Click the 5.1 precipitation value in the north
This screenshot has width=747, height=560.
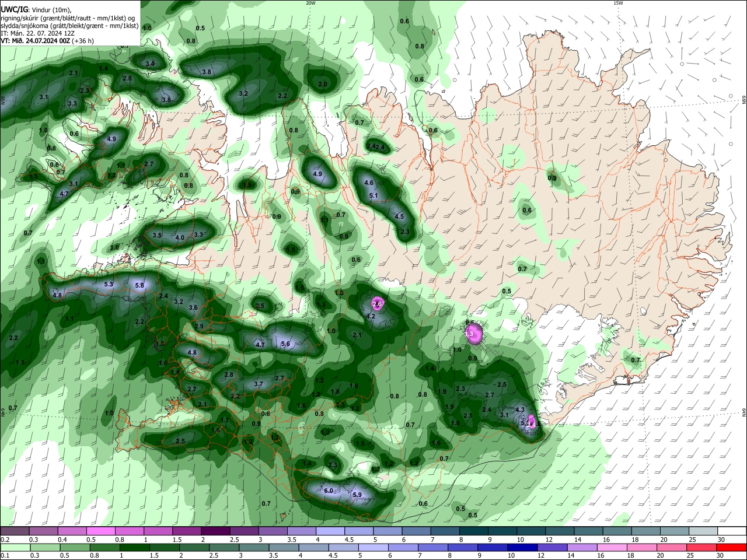pyautogui.click(x=374, y=195)
